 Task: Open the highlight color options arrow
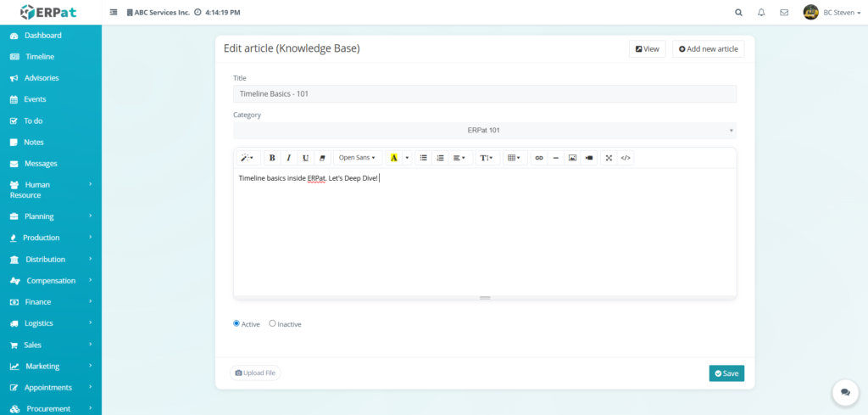coord(408,158)
